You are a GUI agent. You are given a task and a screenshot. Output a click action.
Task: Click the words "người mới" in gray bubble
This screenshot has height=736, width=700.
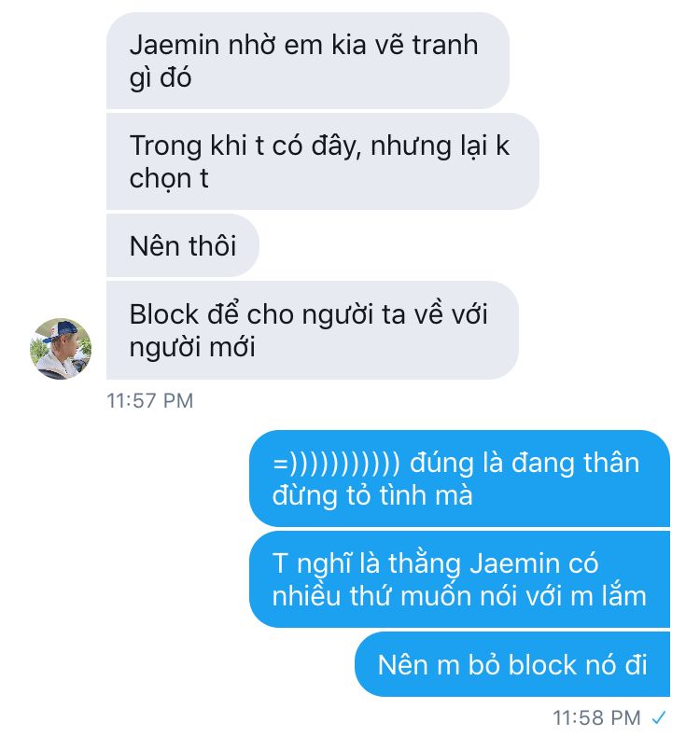[x=192, y=348]
